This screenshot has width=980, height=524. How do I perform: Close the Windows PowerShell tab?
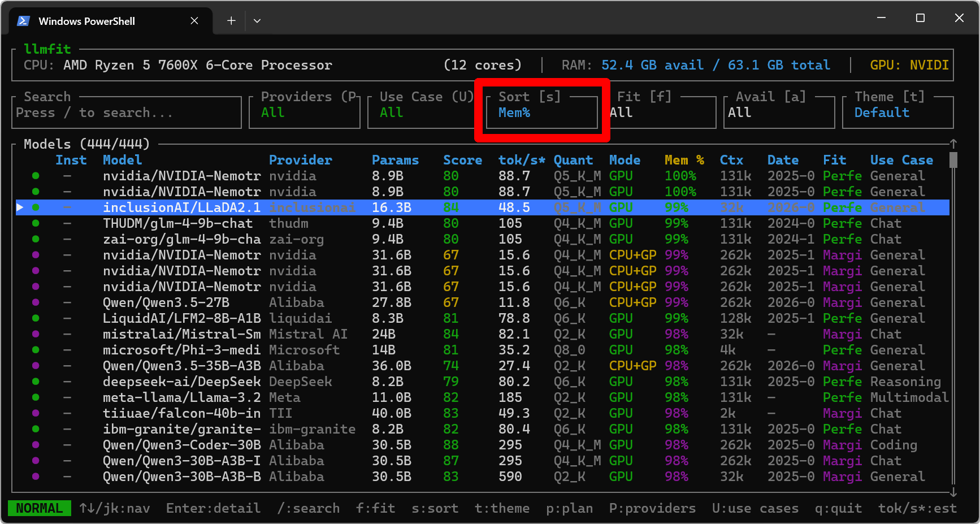point(194,21)
